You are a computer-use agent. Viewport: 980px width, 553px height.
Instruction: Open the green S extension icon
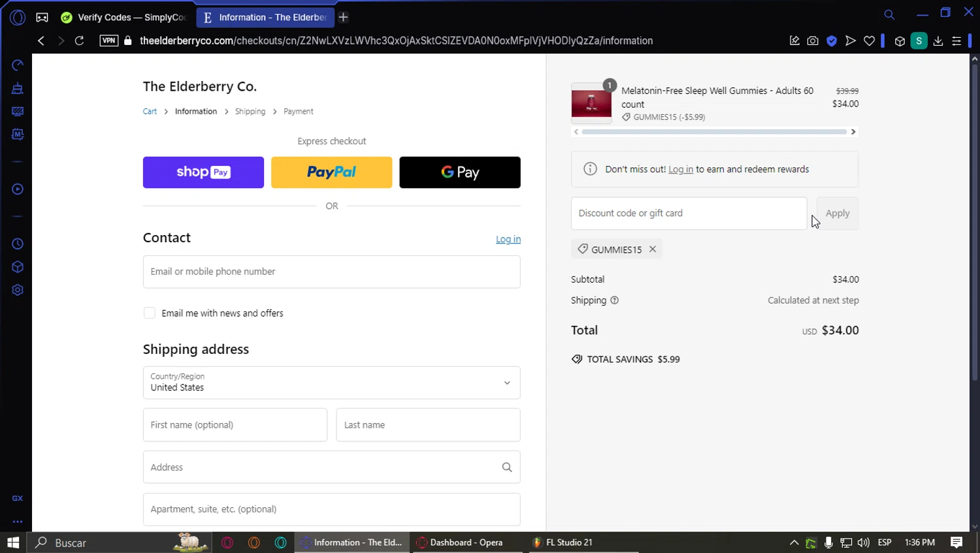point(919,40)
